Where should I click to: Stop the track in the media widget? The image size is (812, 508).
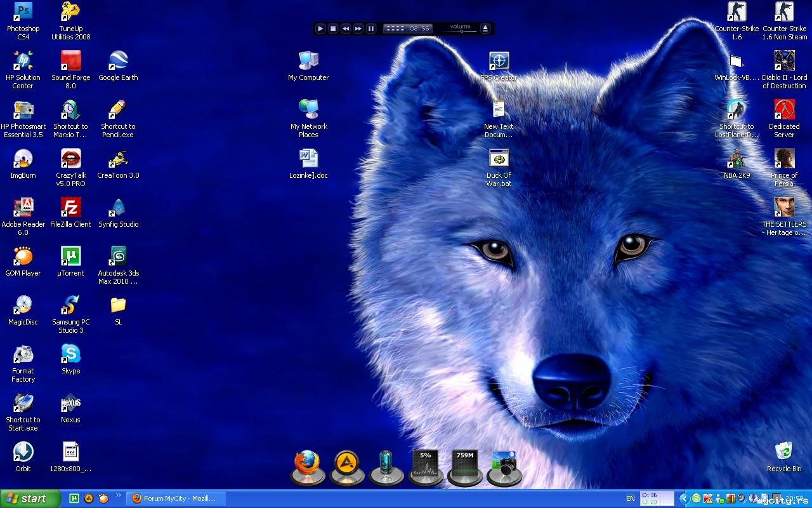click(333, 29)
